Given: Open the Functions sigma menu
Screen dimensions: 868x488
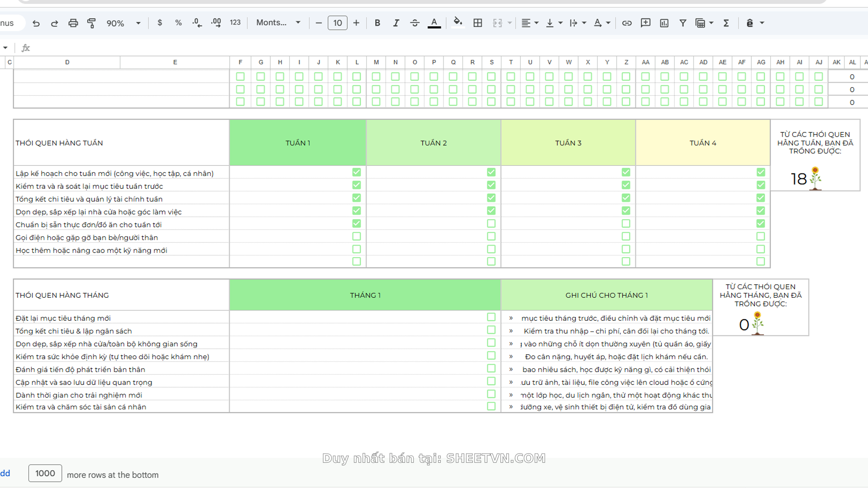Looking at the screenshot, I should 726,23.
